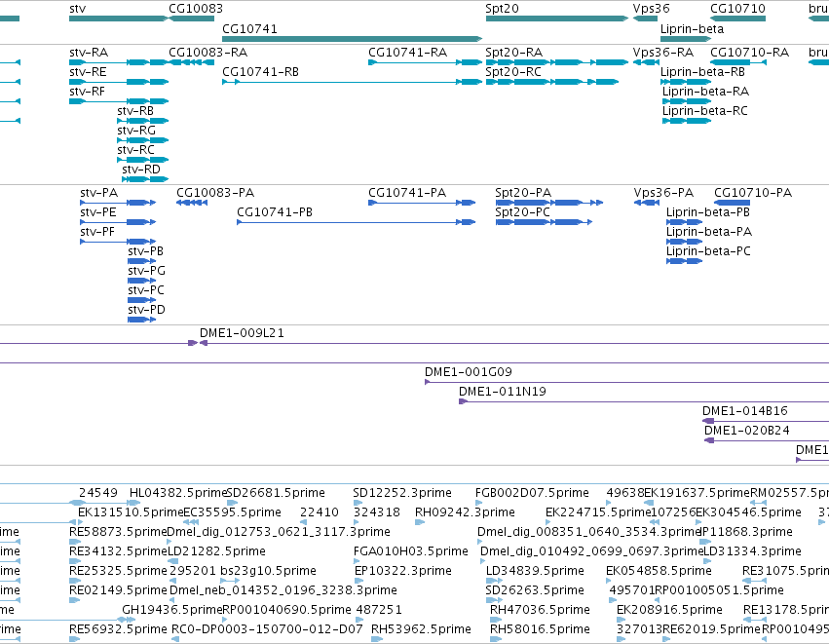Click the stv-RA transcript label

89,53
